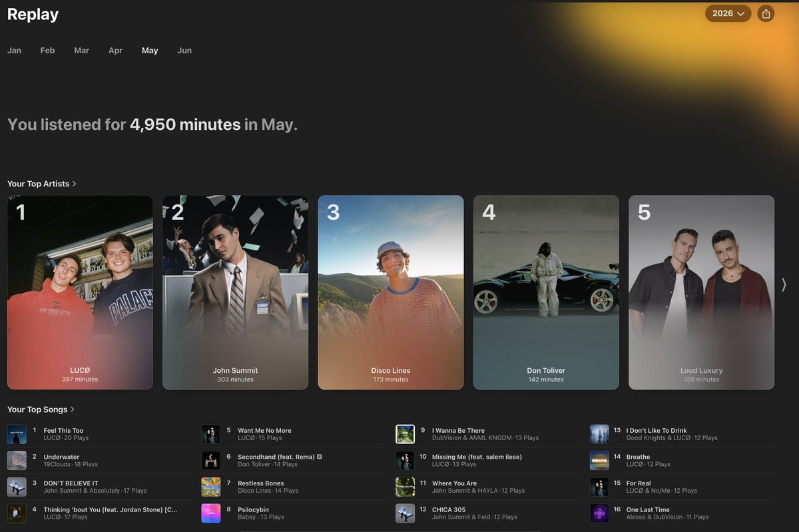Image resolution: width=799 pixels, height=532 pixels.
Task: Open the John Summit artist card
Action: click(235, 292)
